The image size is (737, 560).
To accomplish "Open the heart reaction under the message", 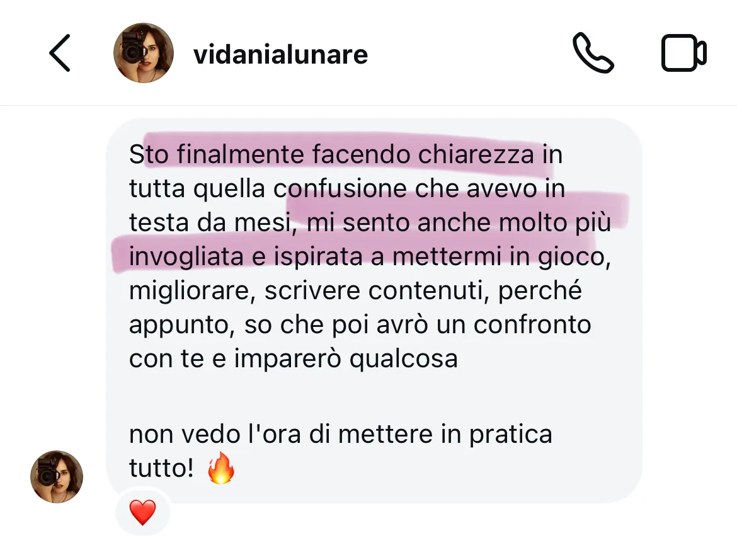I will [142, 512].
